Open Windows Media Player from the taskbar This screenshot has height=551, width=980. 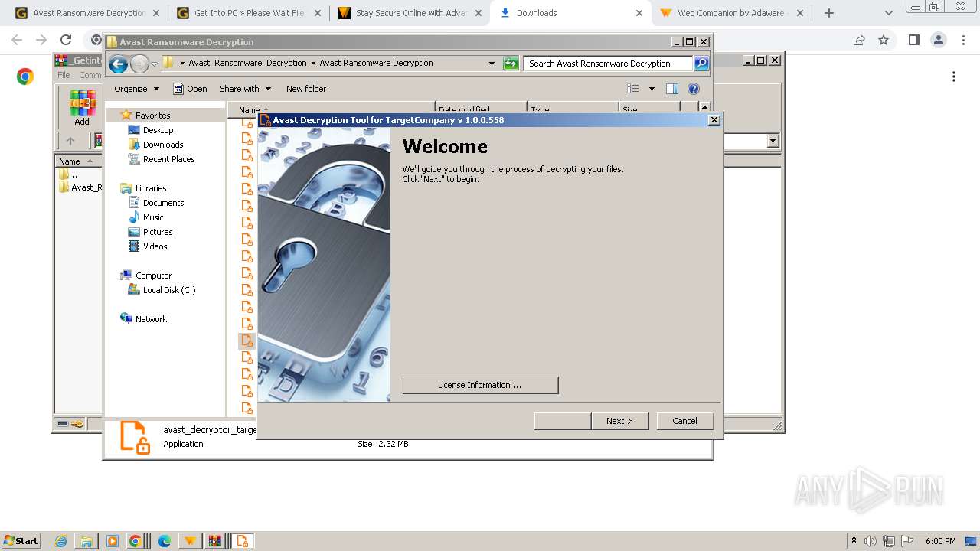[113, 541]
